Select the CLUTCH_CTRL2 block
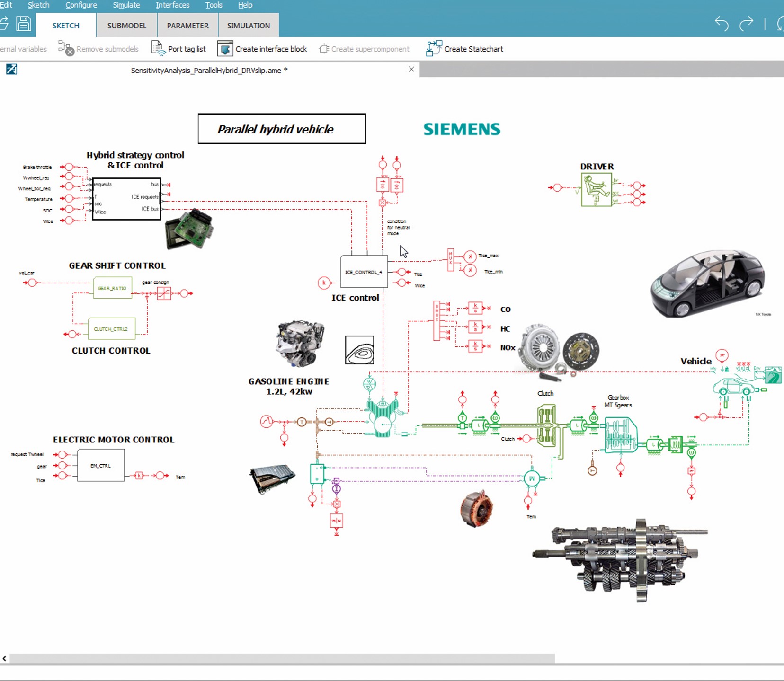Viewport: 784px width, 681px height. 111,329
